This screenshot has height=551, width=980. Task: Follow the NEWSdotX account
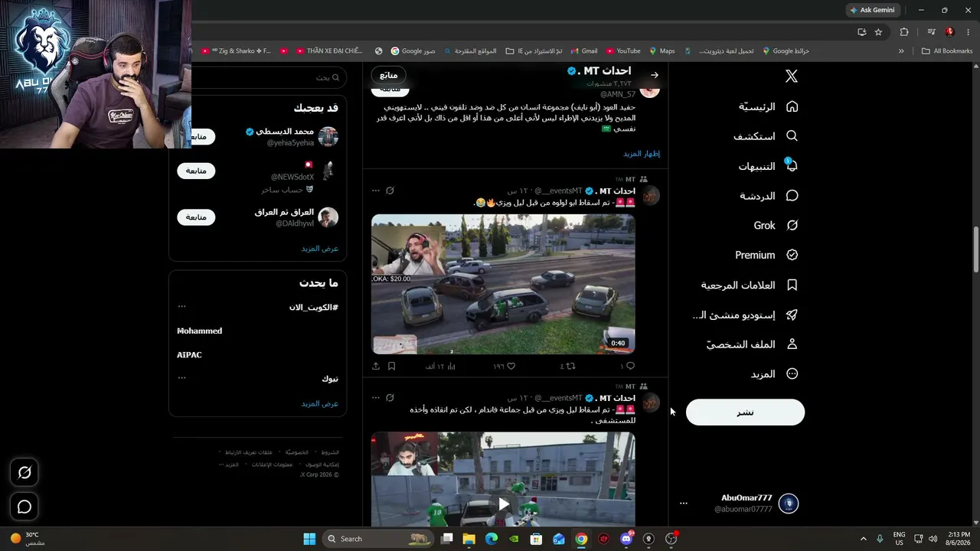click(x=196, y=171)
